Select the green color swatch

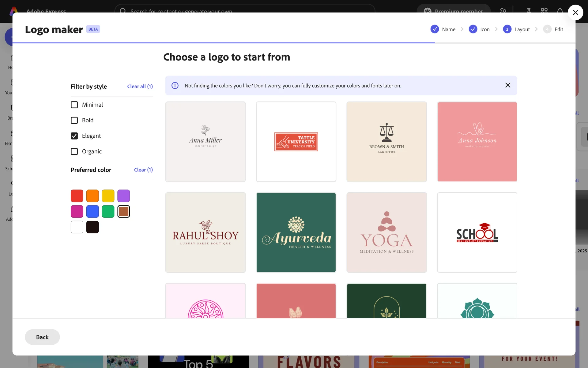[x=108, y=212]
